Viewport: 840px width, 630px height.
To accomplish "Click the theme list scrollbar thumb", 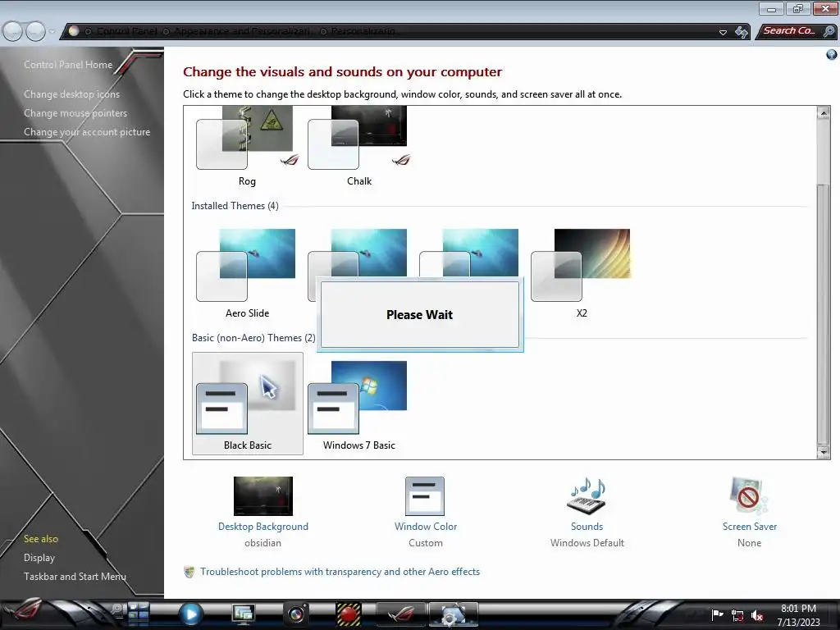I will pos(824,313).
